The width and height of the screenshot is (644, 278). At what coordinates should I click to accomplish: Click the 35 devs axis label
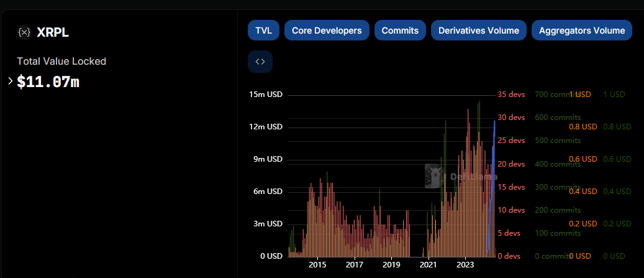click(x=511, y=95)
